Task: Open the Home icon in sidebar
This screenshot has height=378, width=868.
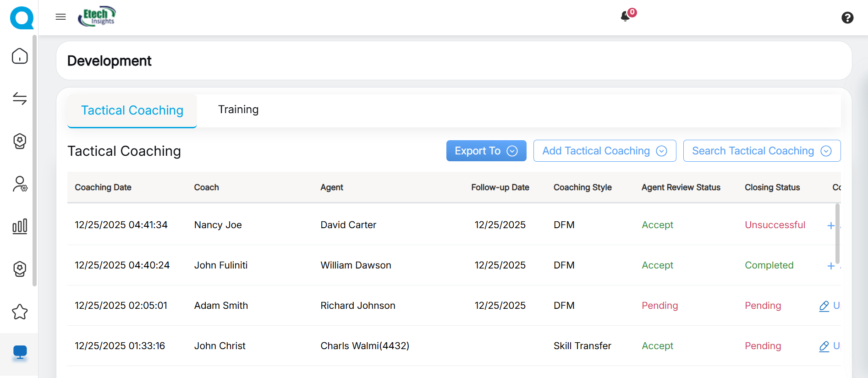Action: pos(20,56)
